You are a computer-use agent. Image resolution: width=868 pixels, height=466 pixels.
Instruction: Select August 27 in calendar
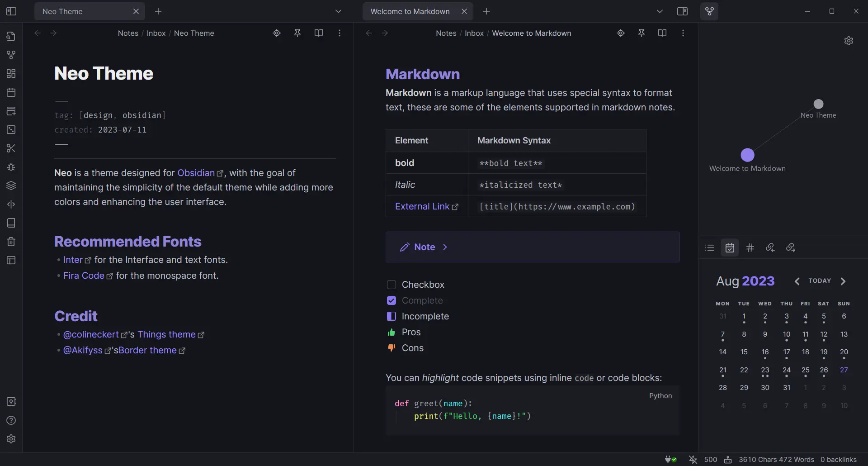(844, 370)
